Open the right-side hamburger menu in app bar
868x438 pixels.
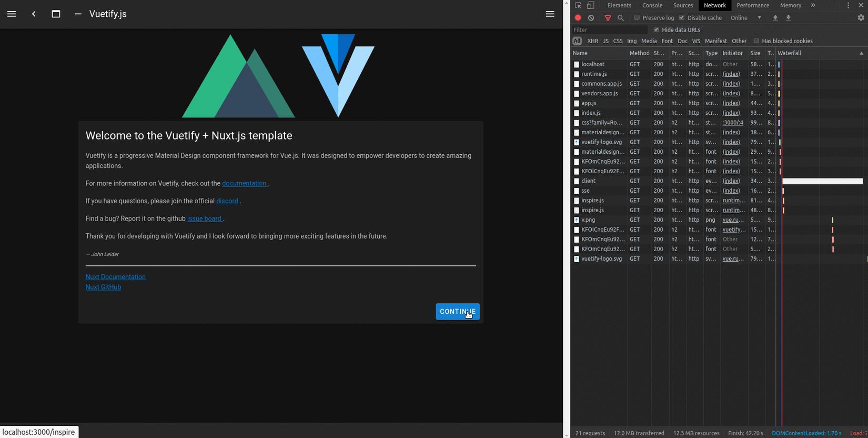550,14
